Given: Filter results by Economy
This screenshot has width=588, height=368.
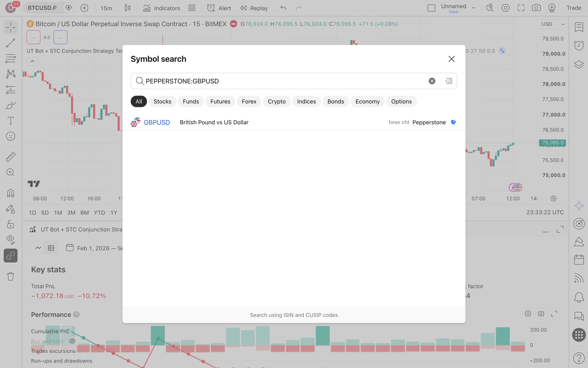Looking at the screenshot, I should coord(367,101).
